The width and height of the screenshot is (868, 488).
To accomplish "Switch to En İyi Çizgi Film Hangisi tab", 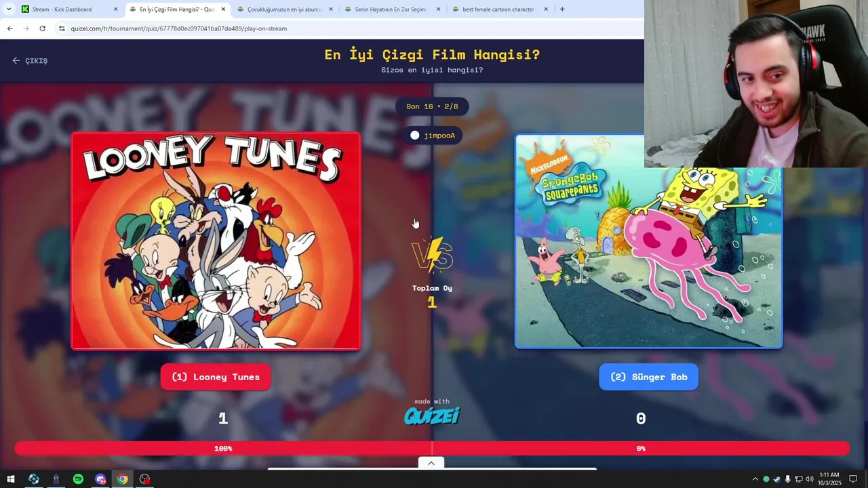I will tap(177, 9).
